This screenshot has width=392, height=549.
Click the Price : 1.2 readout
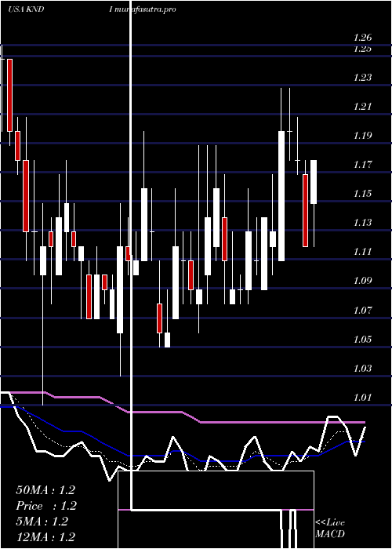pos(46,506)
